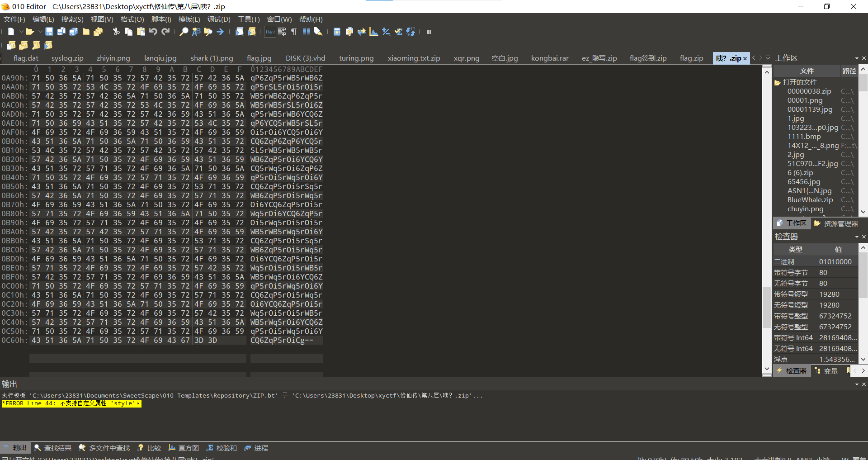Image resolution: width=868 pixels, height=460 pixels.
Task: Click the Open file folder icon
Action: tap(30, 32)
